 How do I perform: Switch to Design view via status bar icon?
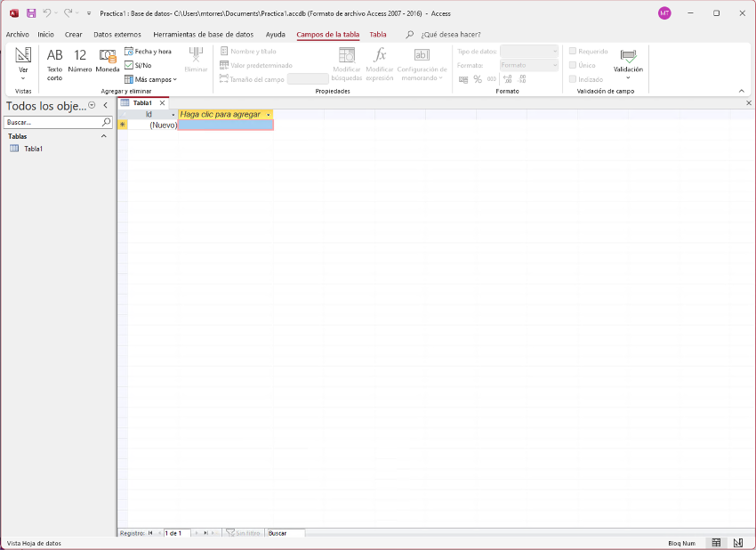(x=737, y=543)
